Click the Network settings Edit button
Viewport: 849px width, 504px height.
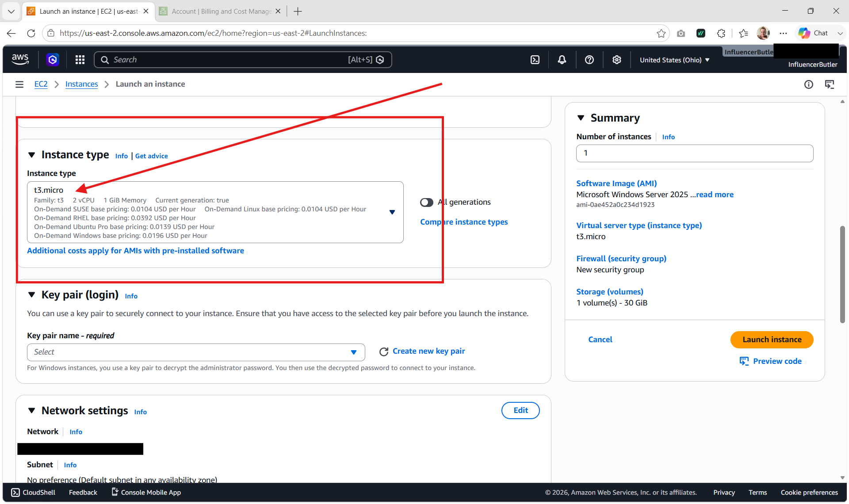pos(520,410)
